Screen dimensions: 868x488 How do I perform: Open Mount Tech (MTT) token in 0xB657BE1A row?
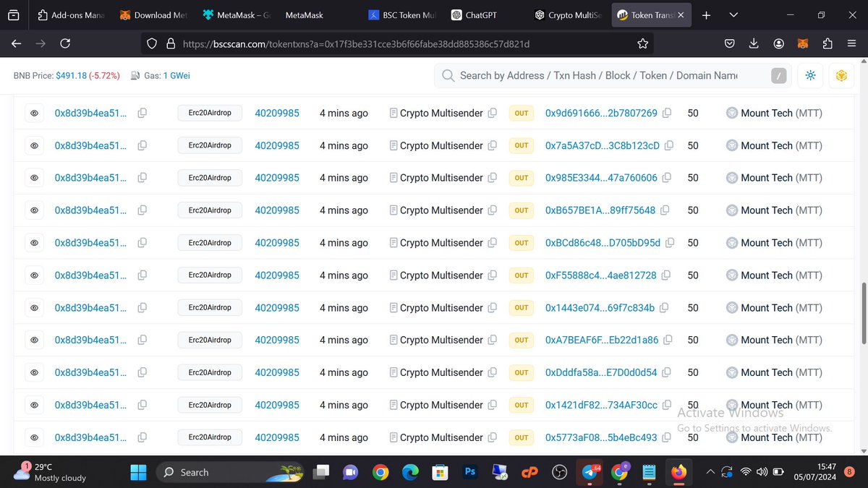pos(781,210)
